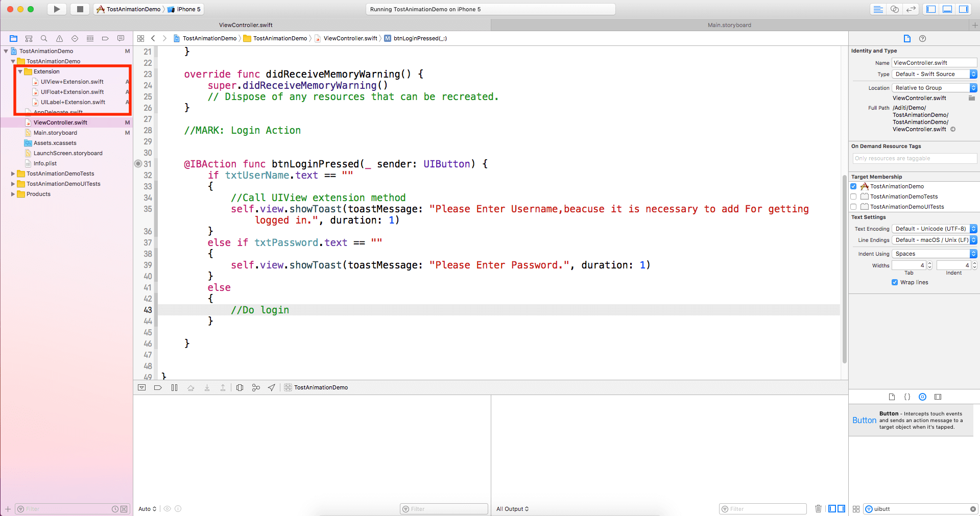The image size is (980, 516).
Task: Uncheck TostAnimationDemo target membership
Action: point(853,186)
